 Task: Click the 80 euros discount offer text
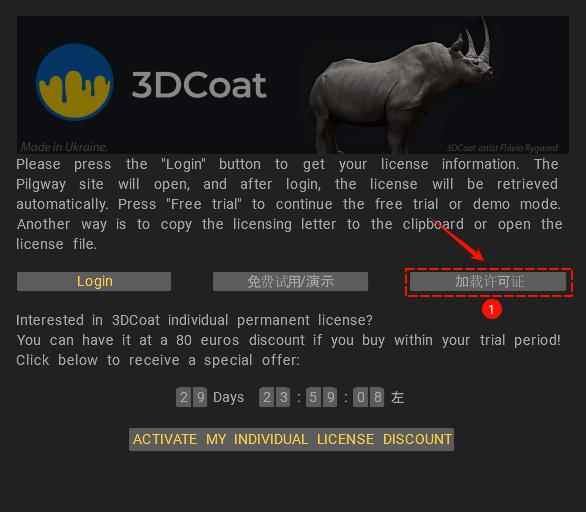coord(289,340)
